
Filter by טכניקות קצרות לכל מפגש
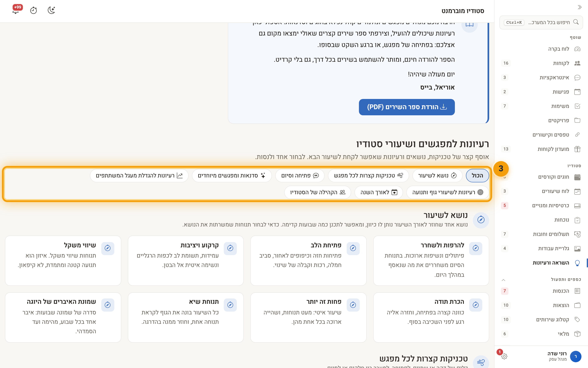point(368,175)
